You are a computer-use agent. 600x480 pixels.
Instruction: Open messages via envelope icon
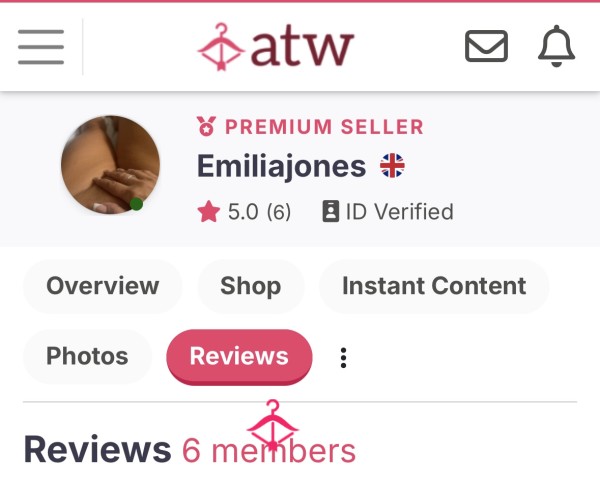tap(486, 46)
